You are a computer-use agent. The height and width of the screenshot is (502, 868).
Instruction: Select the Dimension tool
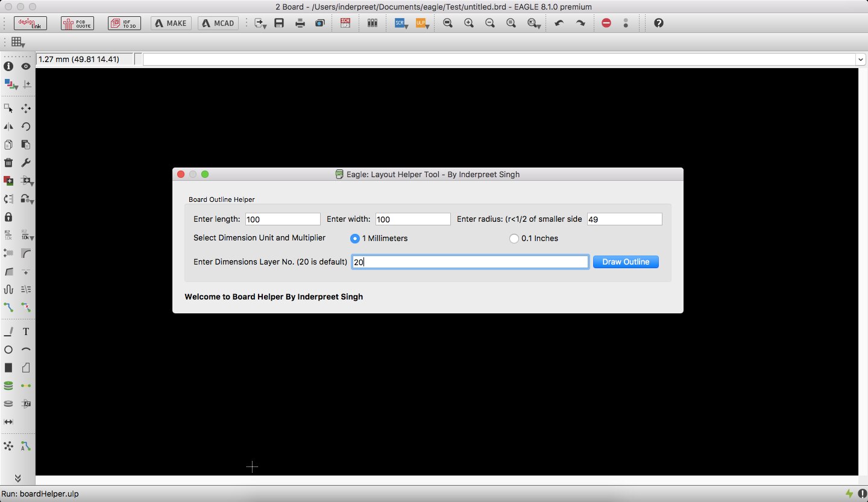click(x=8, y=422)
